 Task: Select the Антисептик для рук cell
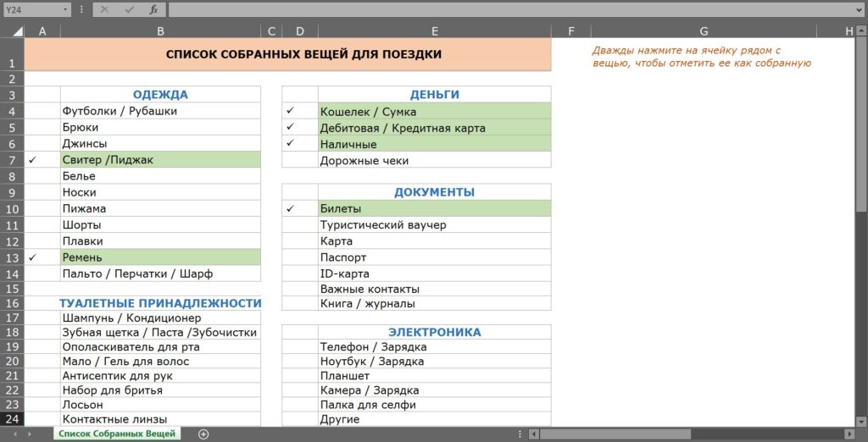tap(160, 376)
